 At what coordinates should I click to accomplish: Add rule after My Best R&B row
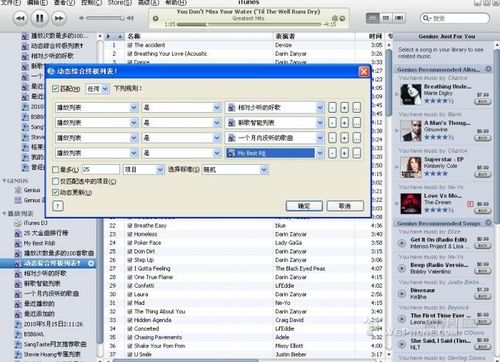344,153
